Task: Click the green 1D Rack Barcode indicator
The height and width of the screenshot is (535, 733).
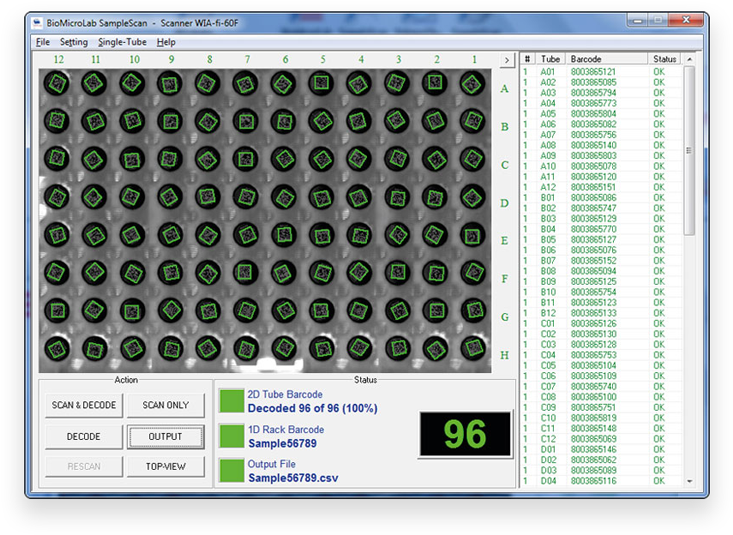Action: click(232, 436)
